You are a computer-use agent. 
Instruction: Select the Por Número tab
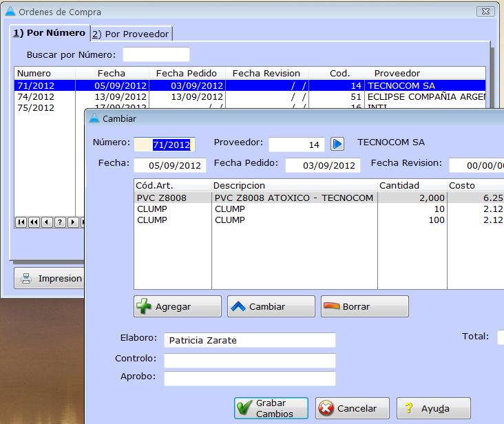[49, 33]
